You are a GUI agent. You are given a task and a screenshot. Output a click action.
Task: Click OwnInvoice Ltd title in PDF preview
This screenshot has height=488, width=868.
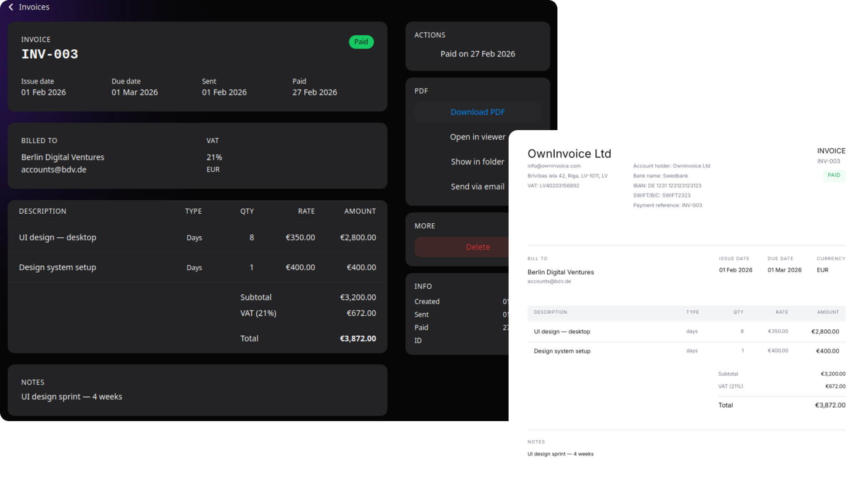(569, 154)
